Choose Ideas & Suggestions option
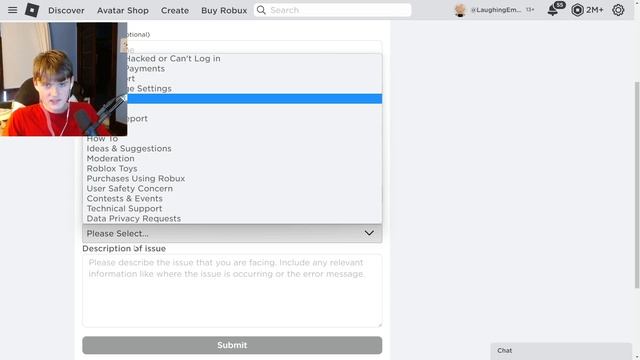Viewport: 640px width, 360px height. tap(232, 149)
